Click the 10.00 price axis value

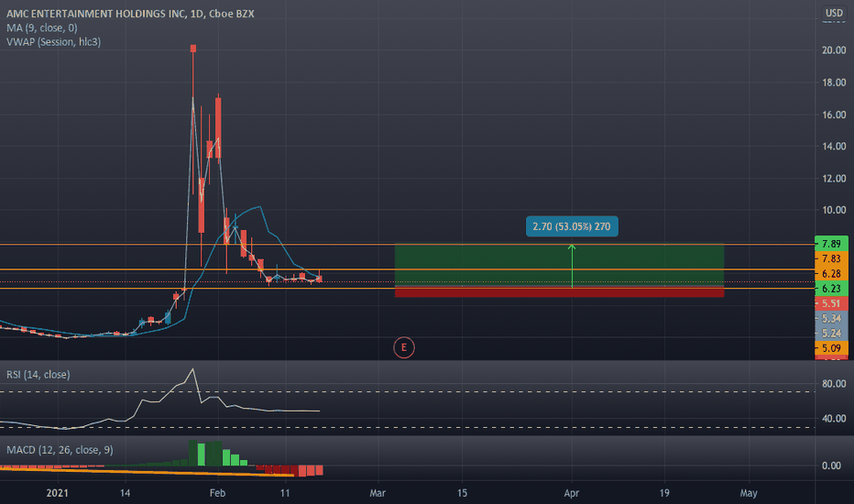(833, 210)
